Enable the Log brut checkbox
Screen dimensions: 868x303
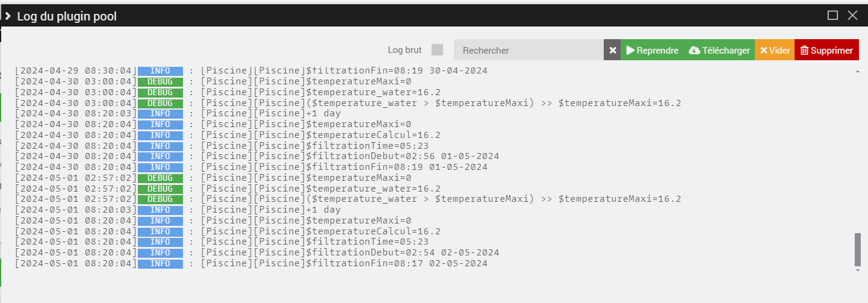coord(438,49)
